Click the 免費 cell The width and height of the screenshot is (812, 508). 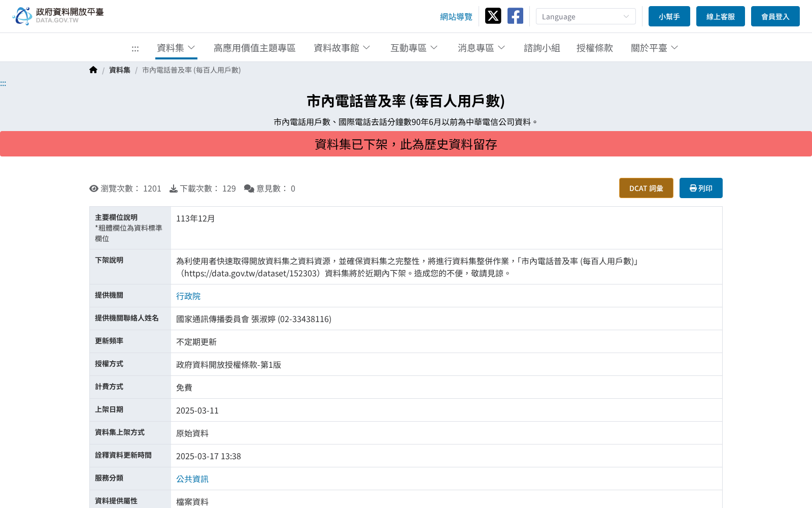(184, 388)
